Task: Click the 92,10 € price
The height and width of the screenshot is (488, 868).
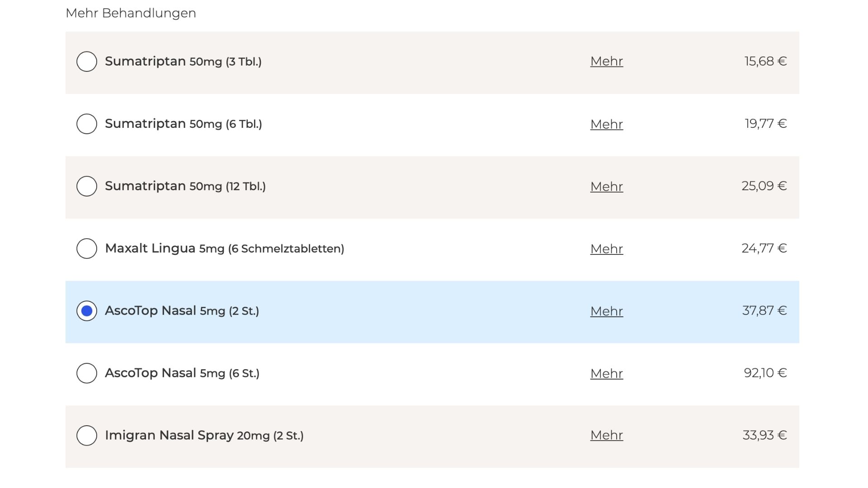Action: (x=765, y=373)
